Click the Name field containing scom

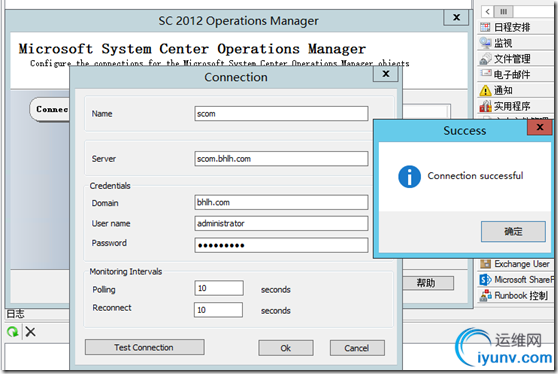(x=281, y=114)
